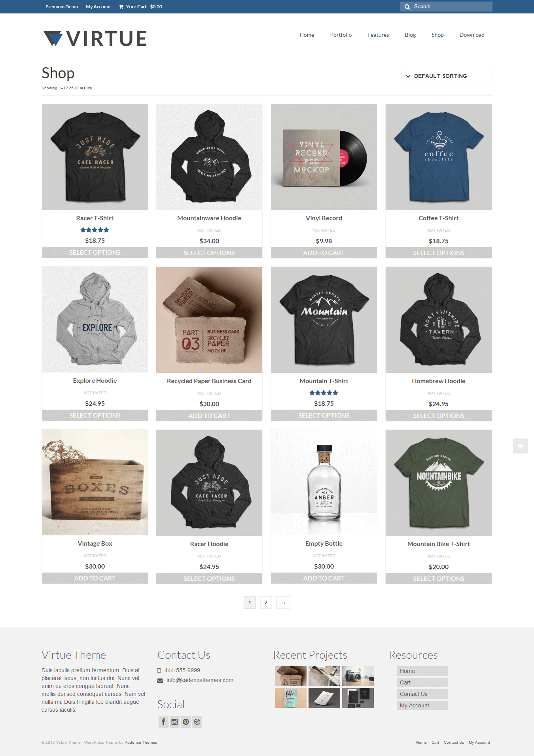Click the Pinterest icon in footer
The image size is (534, 756).
186,722
